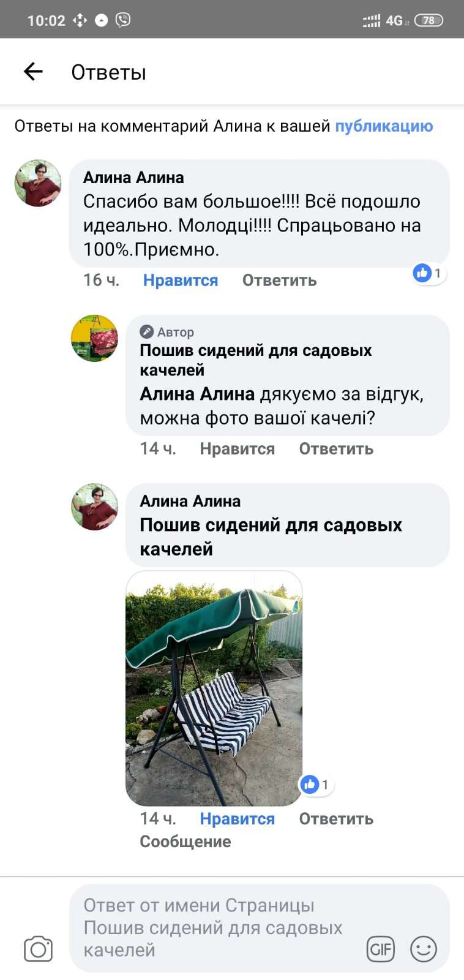464x980 pixels.
Task: Unlike the 16 ч. comment via Нравится
Action: pos(181,281)
